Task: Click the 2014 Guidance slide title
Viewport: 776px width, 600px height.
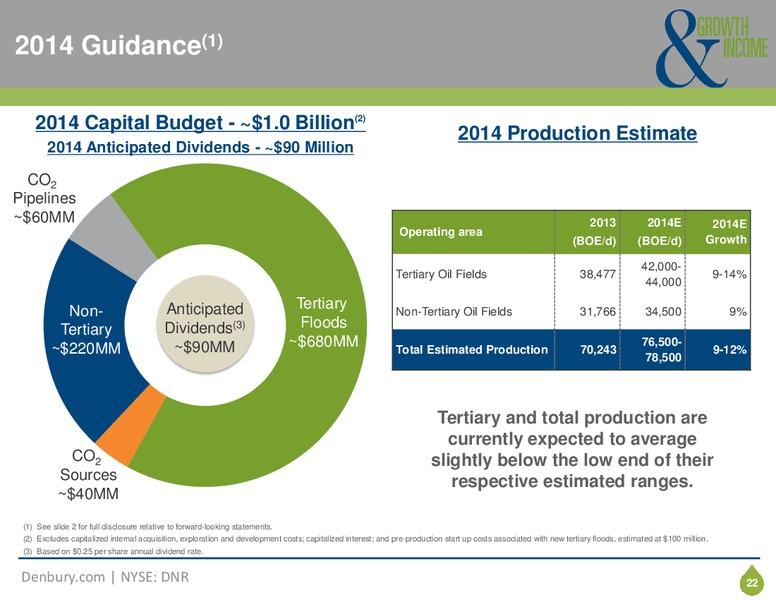Action: click(119, 45)
